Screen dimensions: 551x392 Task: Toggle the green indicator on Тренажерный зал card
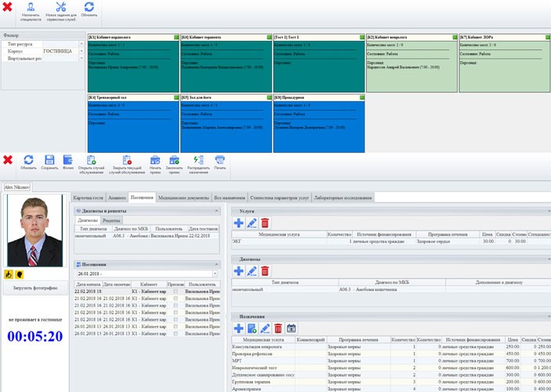pyautogui.click(x=176, y=97)
